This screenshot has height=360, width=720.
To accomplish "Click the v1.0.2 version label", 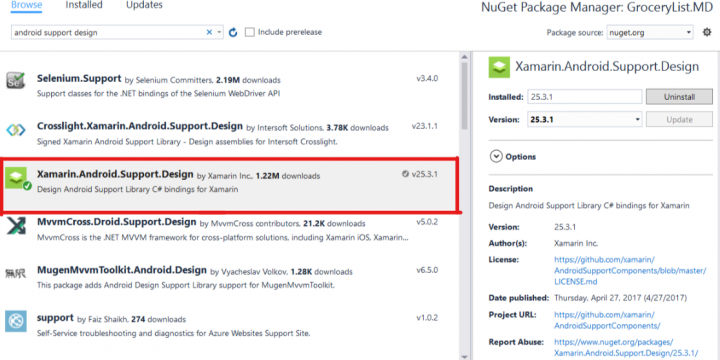I will (x=427, y=318).
